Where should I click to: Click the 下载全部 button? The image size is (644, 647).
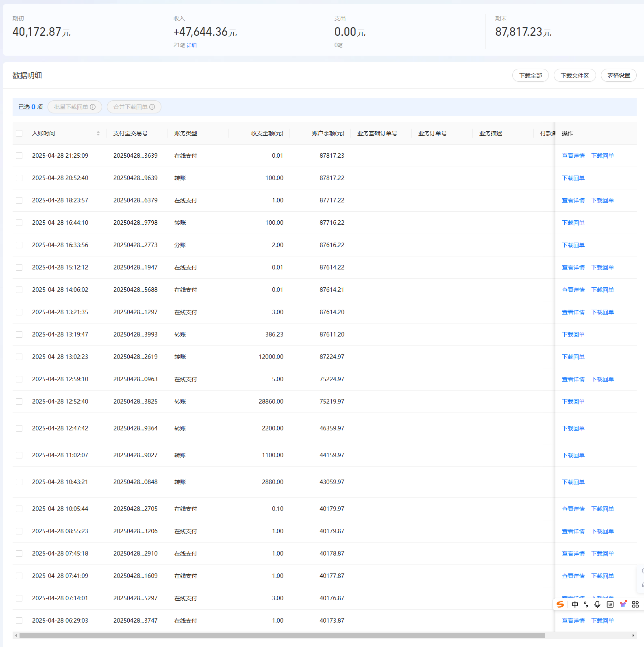click(x=530, y=75)
